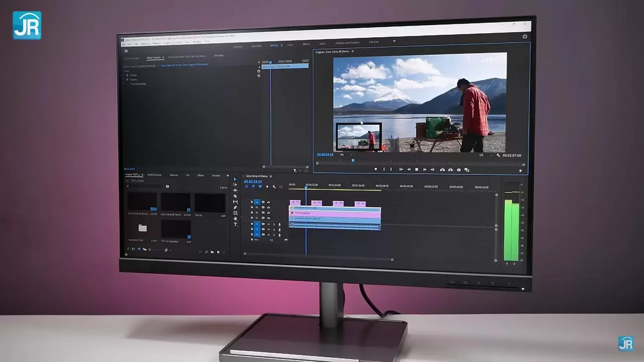
Task: Mute audio track A1
Action: (x=268, y=224)
